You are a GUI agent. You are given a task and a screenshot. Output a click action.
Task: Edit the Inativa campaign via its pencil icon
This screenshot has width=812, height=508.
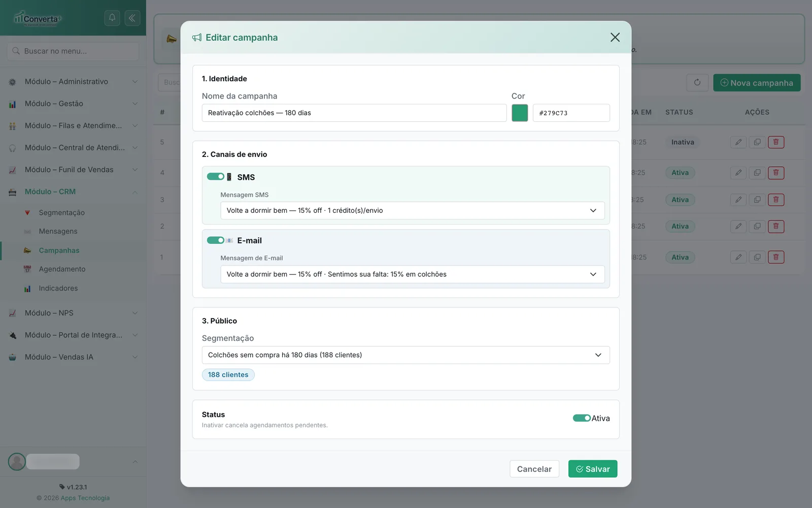[x=738, y=142]
